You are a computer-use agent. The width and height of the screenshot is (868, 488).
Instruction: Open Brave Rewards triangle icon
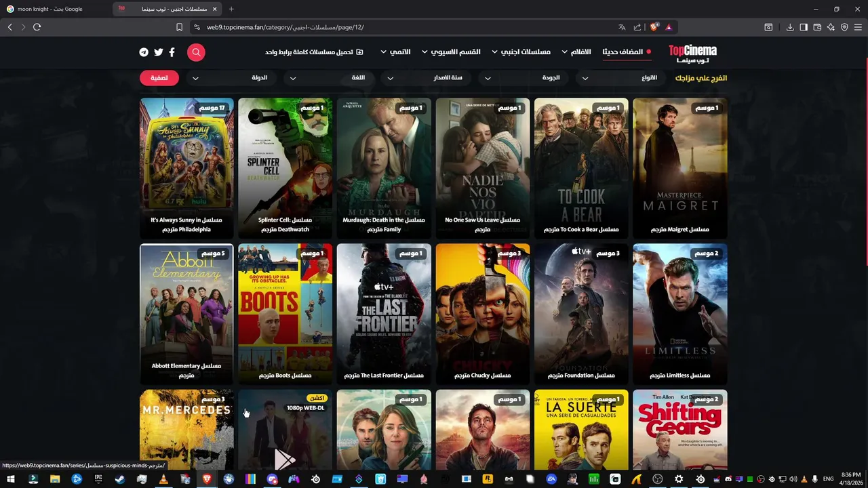coord(669,27)
